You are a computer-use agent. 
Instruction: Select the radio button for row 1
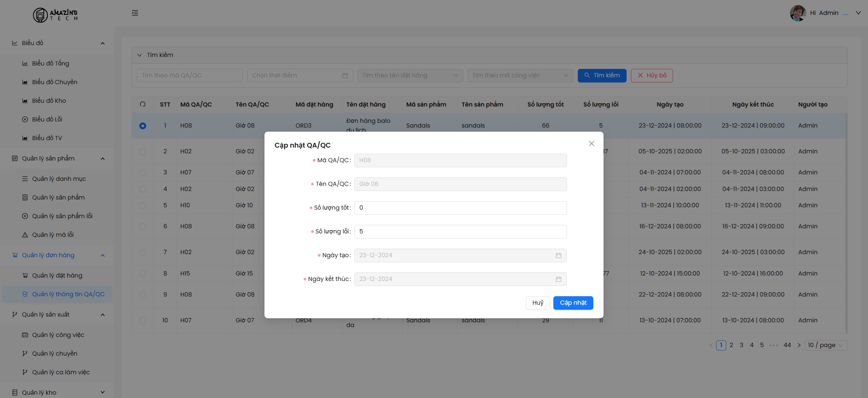pos(143,126)
